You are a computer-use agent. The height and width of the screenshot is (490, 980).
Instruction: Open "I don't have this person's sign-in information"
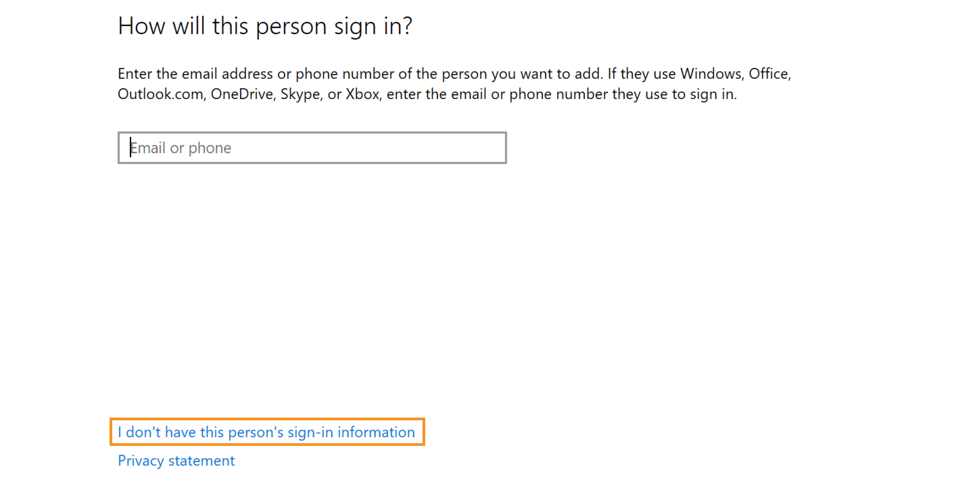pos(266,432)
